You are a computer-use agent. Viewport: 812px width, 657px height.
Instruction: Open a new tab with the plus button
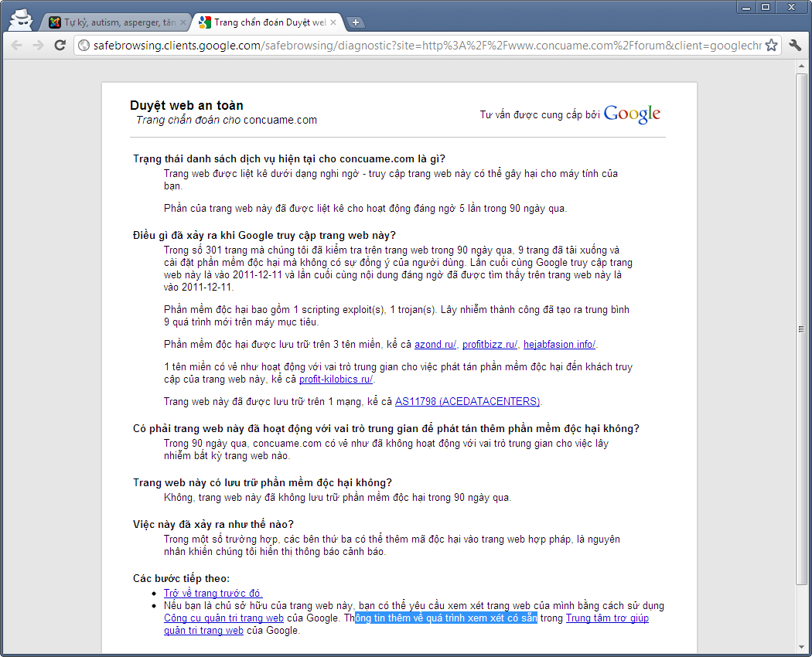pyautogui.click(x=355, y=22)
